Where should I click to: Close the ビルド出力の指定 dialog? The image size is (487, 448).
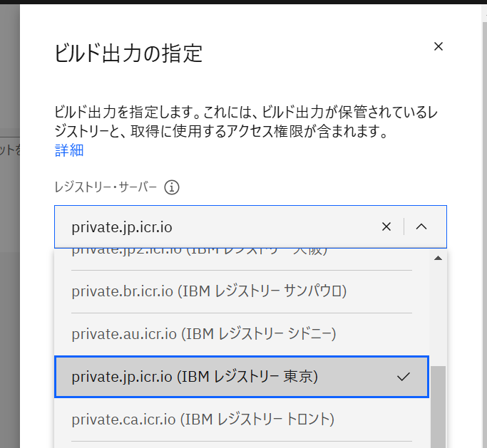(x=439, y=47)
